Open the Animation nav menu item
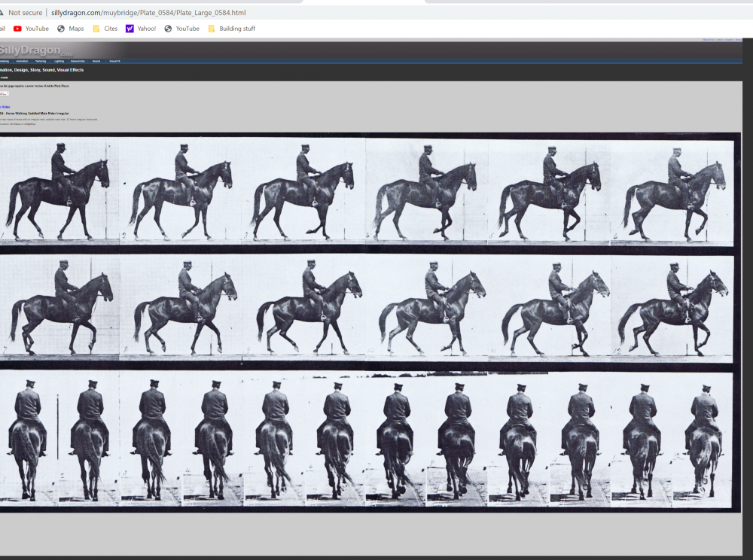753x560 pixels. tap(22, 62)
